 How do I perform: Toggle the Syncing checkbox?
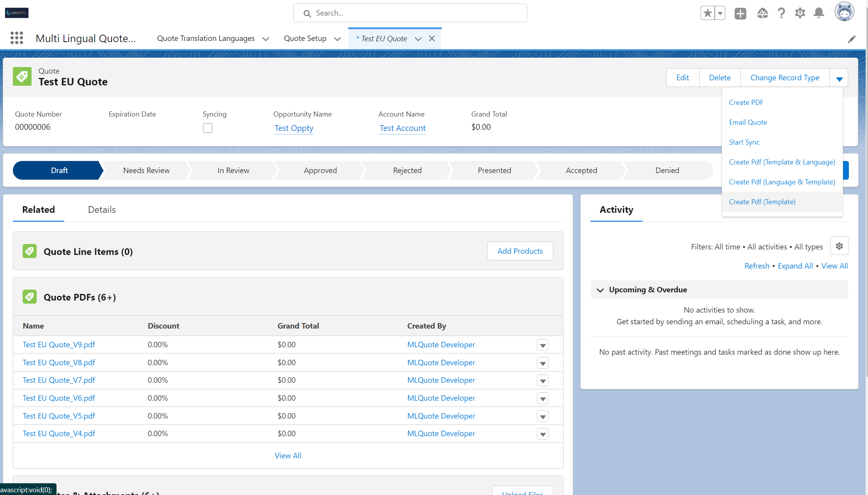[x=207, y=128]
